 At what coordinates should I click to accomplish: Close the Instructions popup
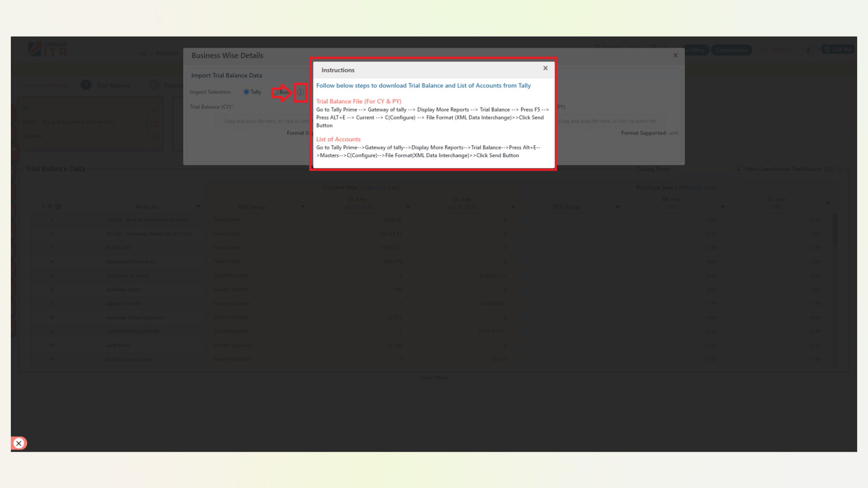pos(545,68)
